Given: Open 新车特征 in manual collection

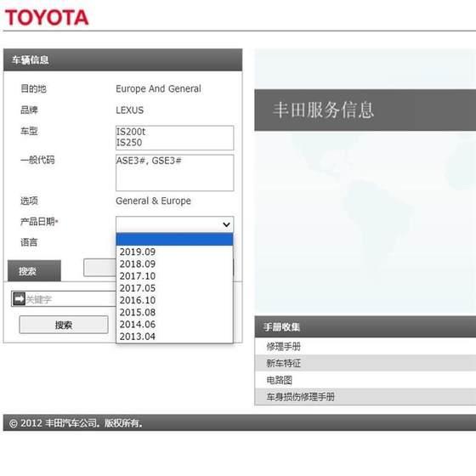Looking at the screenshot, I should click(365, 363).
